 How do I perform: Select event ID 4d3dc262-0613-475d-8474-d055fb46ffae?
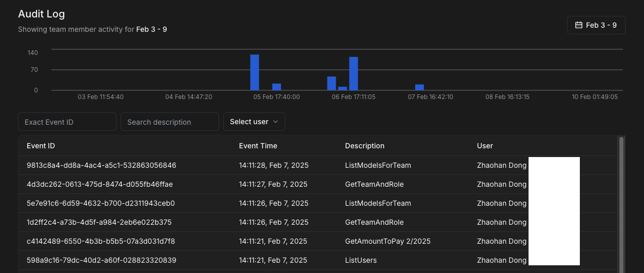pos(100,184)
